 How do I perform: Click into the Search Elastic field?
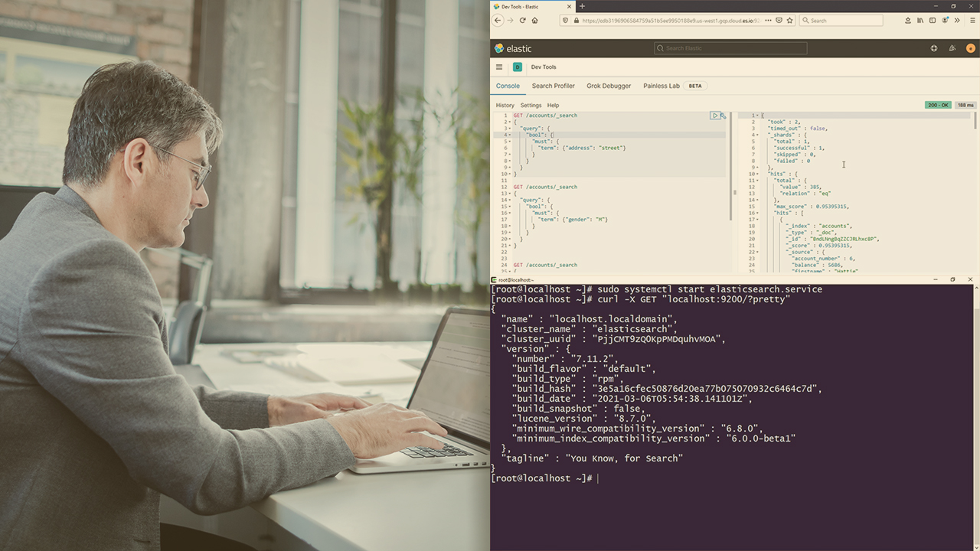click(730, 48)
